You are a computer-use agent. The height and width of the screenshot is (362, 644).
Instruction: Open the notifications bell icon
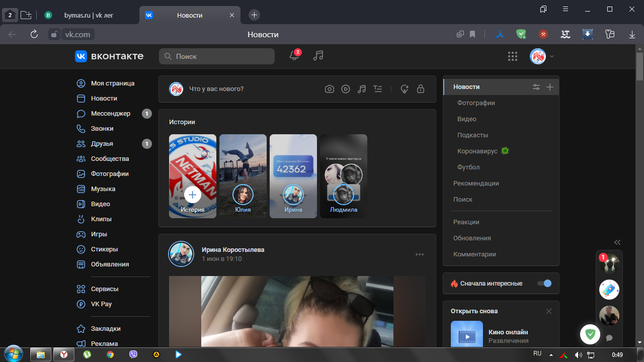(294, 56)
